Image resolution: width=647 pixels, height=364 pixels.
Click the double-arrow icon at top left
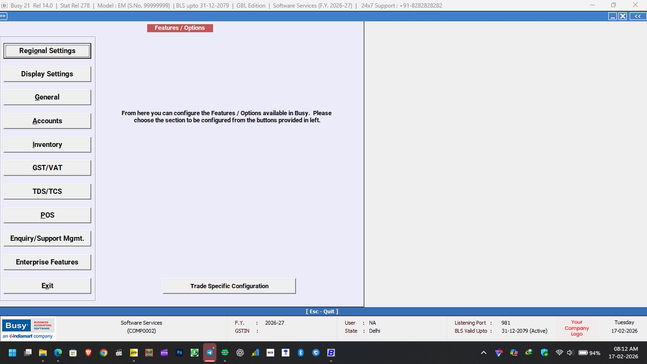(3, 16)
